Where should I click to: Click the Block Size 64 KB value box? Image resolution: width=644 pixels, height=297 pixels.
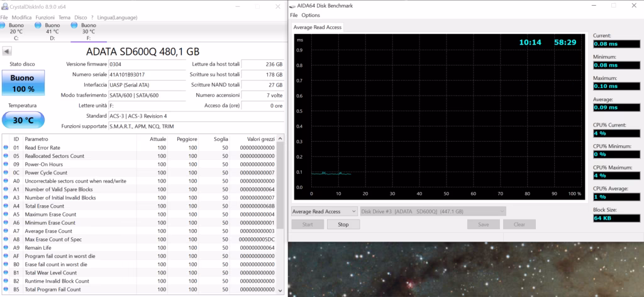point(616,218)
